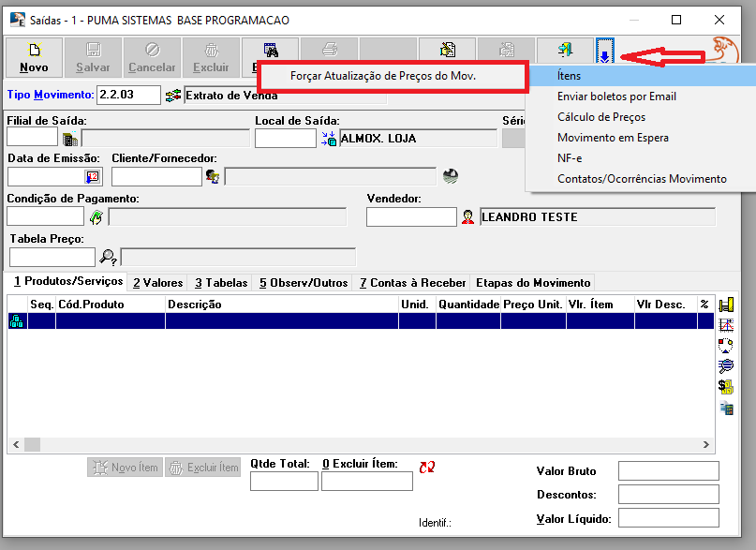This screenshot has height=550, width=756.
Task: Choose Enviar boletos por Email menu entry
Action: coord(616,97)
